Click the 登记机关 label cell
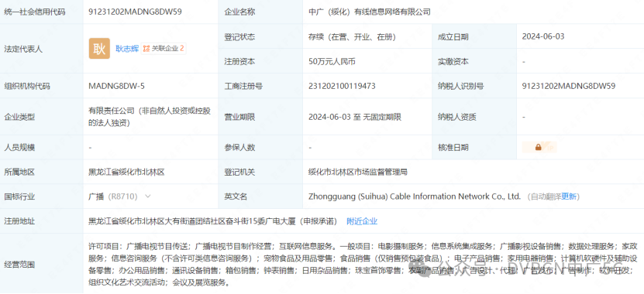This screenshot has width=644, height=294. tap(260, 173)
